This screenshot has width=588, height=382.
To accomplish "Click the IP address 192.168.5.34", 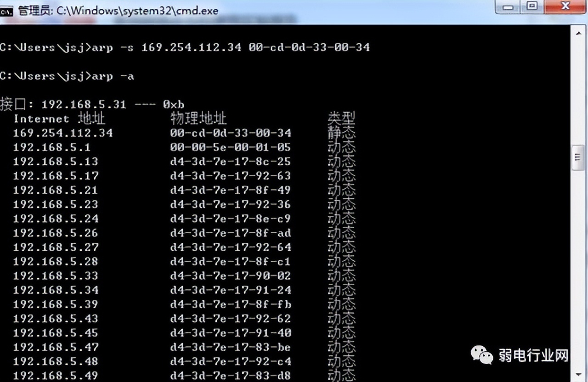I will [56, 290].
